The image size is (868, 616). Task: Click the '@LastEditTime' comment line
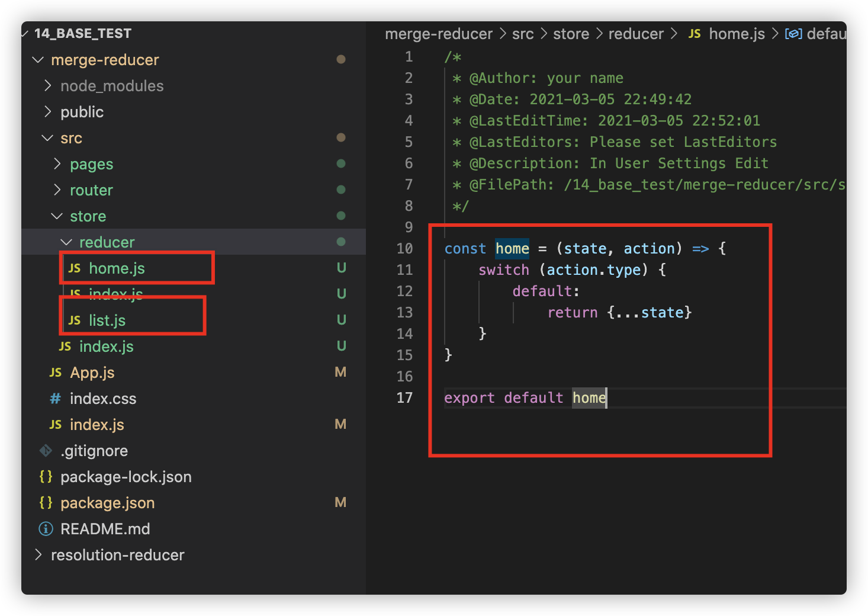606,121
